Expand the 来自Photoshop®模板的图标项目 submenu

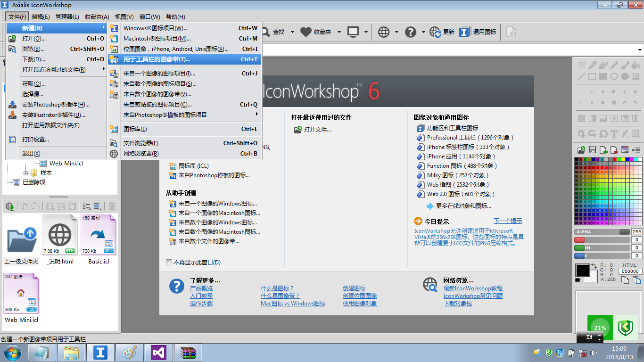point(185,115)
